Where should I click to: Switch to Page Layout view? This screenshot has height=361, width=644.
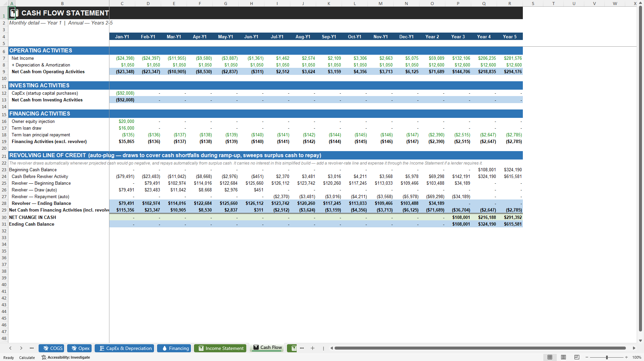563,357
